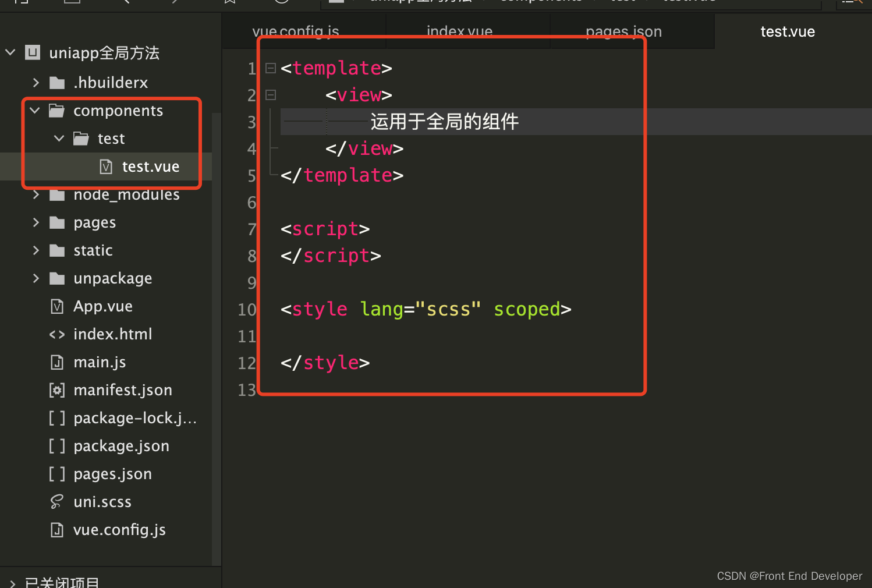Image resolution: width=872 pixels, height=588 pixels.
Task: Click the opening template tag on line 1
Action: 336,68
